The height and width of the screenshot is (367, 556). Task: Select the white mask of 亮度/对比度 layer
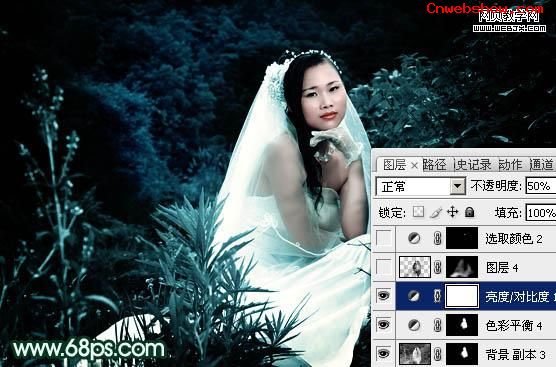tap(462, 296)
